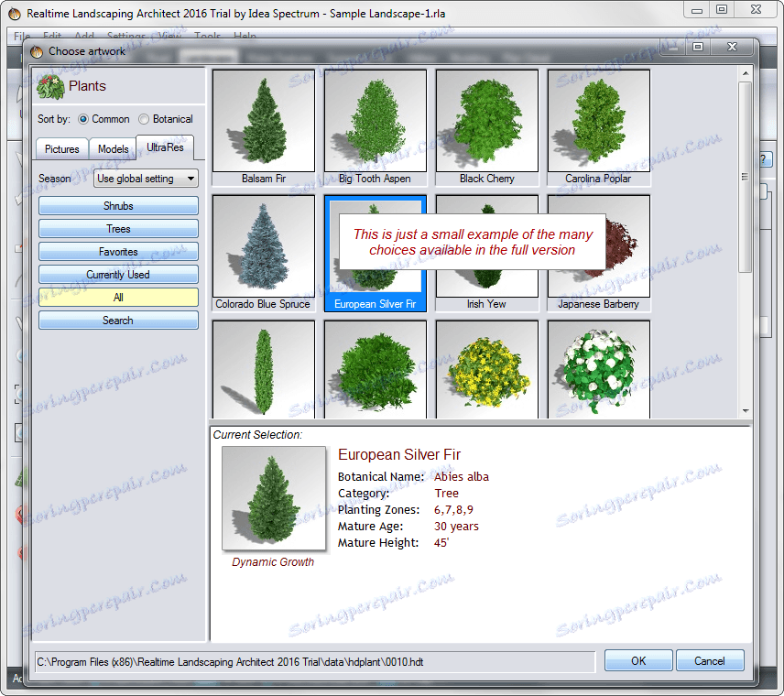This screenshot has width=784, height=696.
Task: Pick the white flowering shrub thumbnail
Action: click(598, 369)
